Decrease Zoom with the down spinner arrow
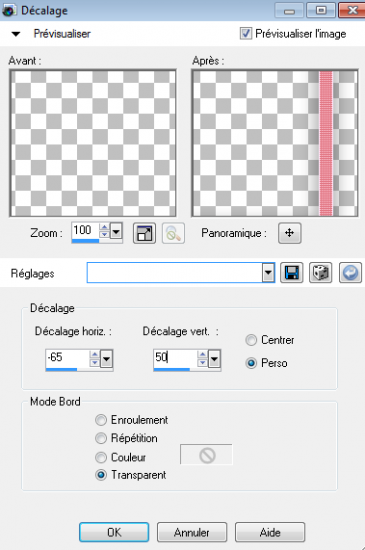Screen dimensions: 365x550 [104, 235]
